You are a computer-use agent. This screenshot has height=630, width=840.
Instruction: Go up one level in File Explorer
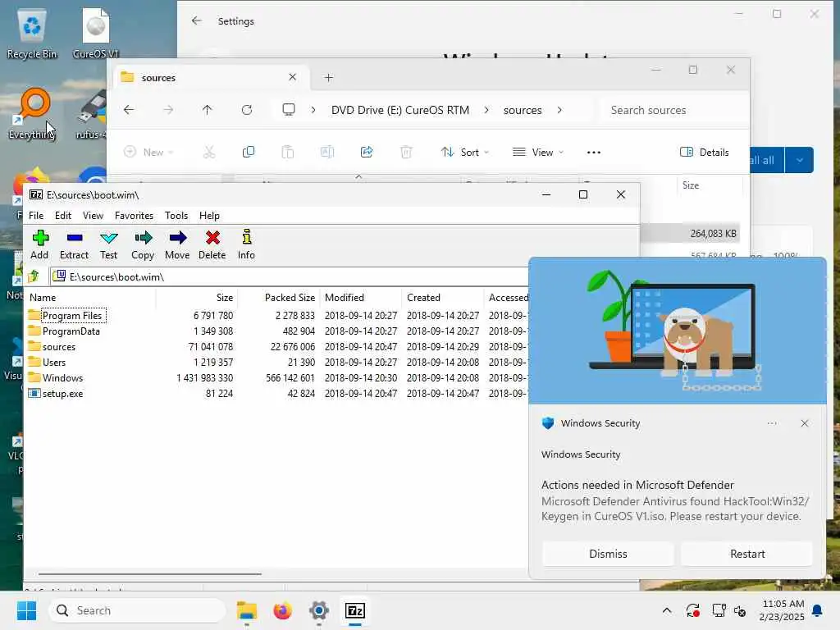coord(208,110)
